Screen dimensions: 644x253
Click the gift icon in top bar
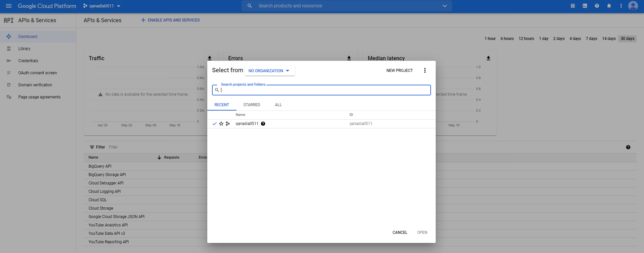(573, 6)
